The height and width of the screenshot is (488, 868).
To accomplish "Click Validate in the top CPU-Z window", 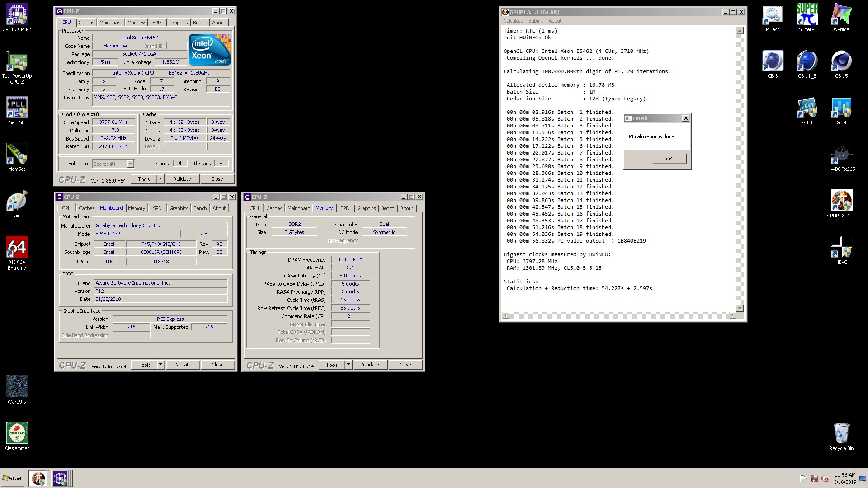I will [x=182, y=179].
